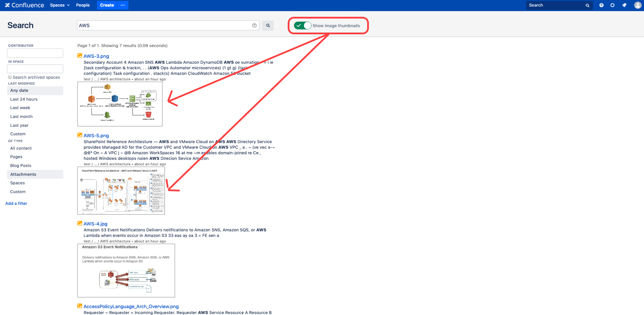The width and height of the screenshot is (644, 315).
Task: Filter results to Pages
Action: pyautogui.click(x=16, y=157)
